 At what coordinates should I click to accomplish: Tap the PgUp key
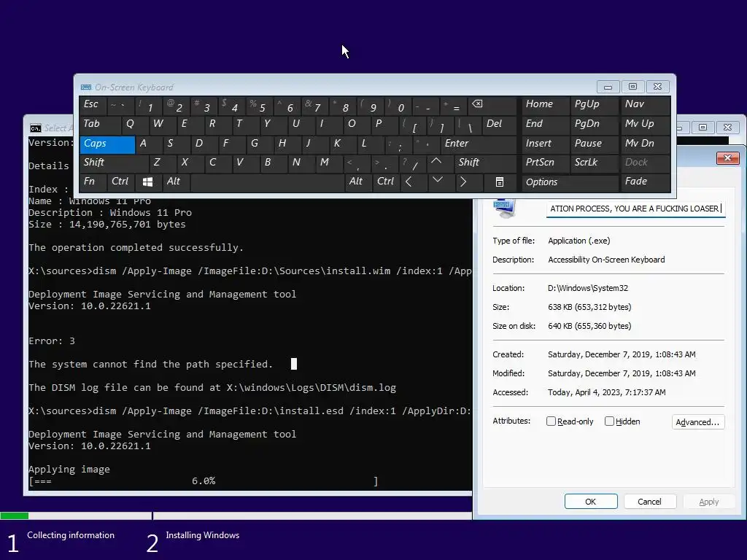click(595, 105)
